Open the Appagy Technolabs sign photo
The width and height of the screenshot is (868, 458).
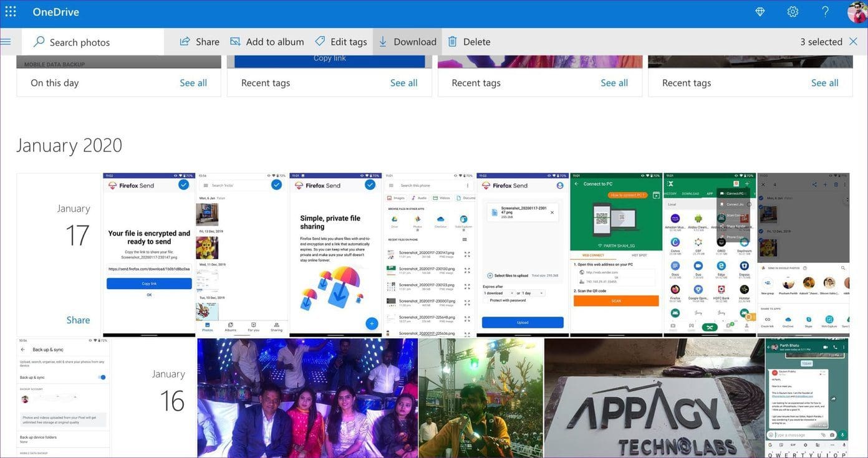[654, 398]
